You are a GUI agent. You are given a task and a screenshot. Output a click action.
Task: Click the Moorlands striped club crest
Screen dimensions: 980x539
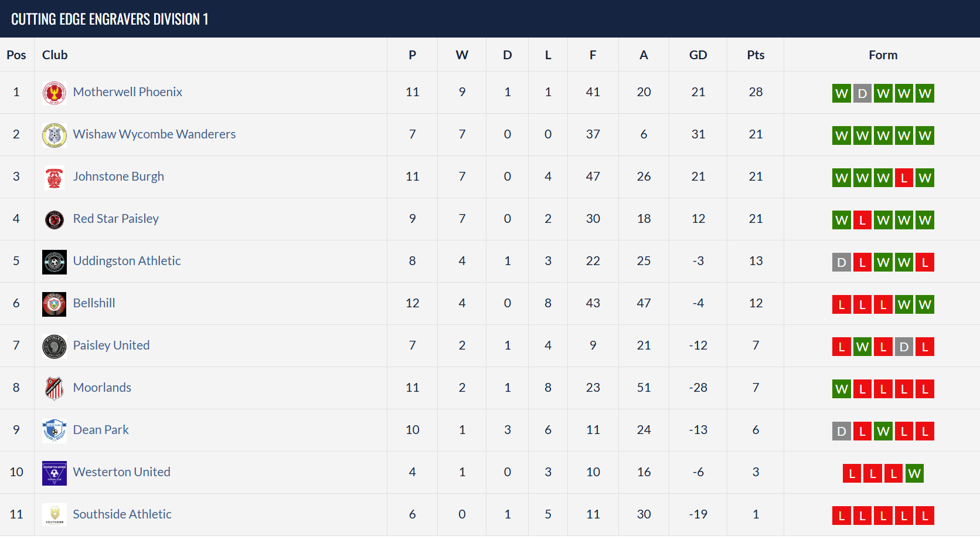tap(55, 388)
